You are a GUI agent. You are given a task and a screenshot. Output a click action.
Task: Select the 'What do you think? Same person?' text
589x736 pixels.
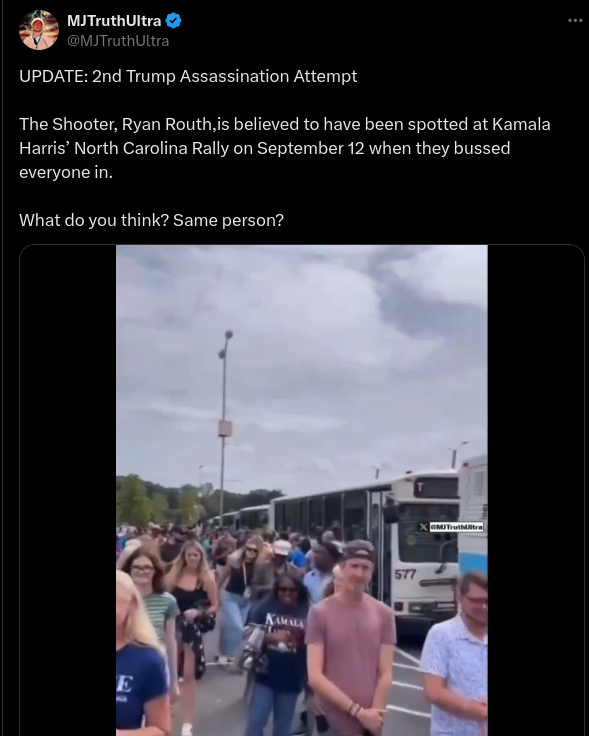tap(152, 220)
